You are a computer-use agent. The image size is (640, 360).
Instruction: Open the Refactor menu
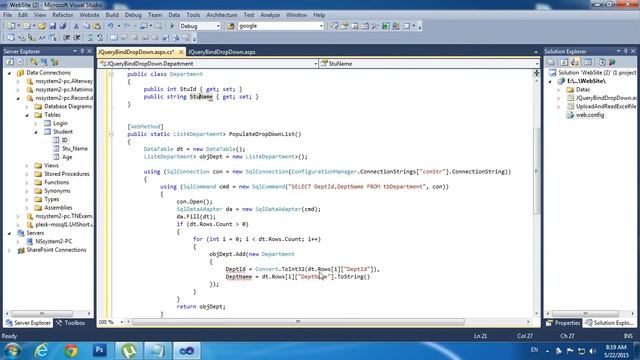[62, 15]
